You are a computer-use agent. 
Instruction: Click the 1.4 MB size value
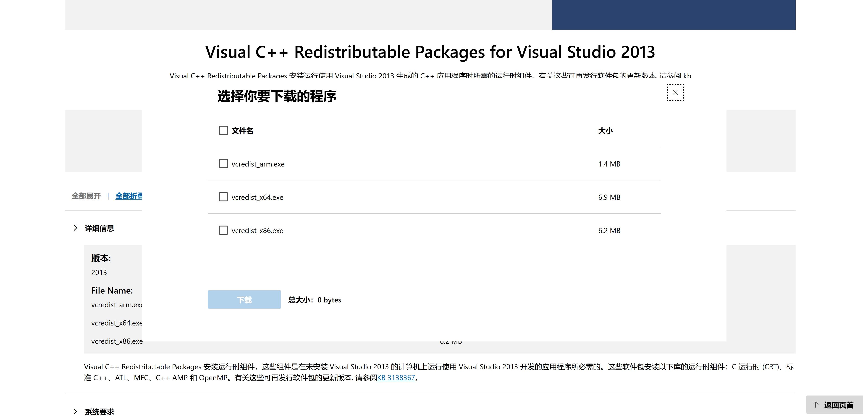click(x=609, y=164)
